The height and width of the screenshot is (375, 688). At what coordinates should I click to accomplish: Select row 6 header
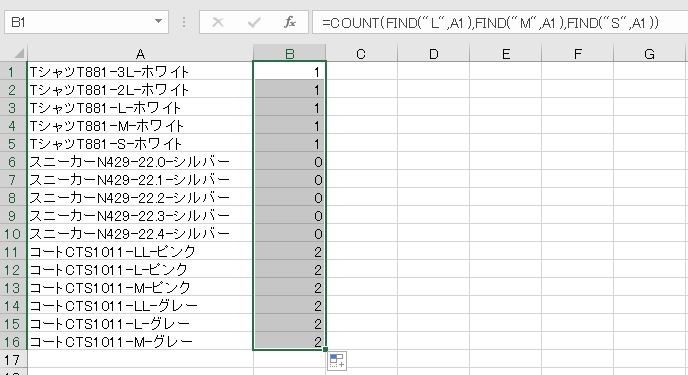point(13,161)
